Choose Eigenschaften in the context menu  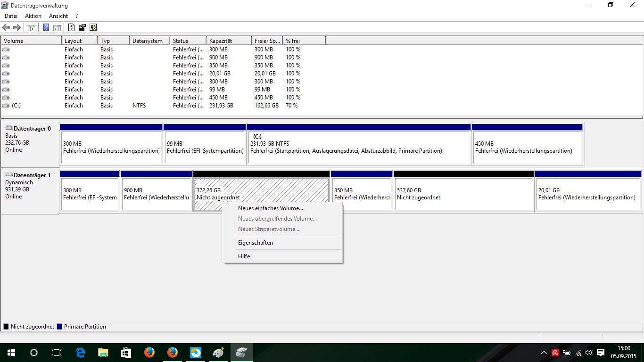tap(282, 243)
